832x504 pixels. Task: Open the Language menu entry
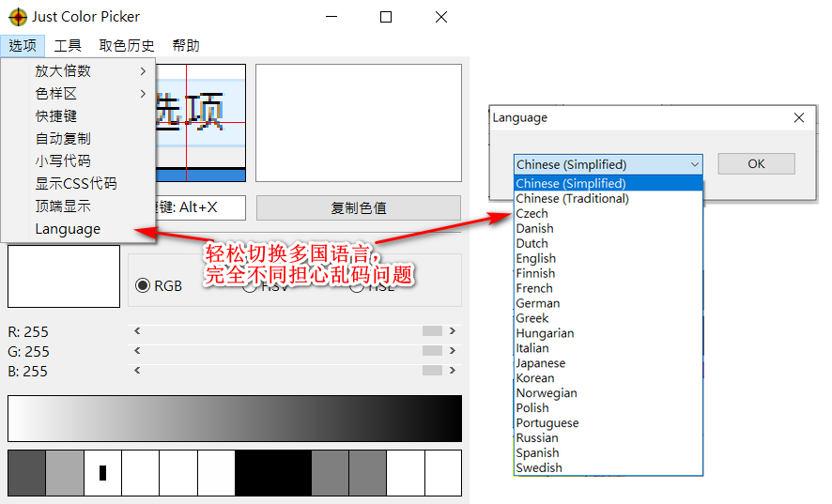point(79,229)
